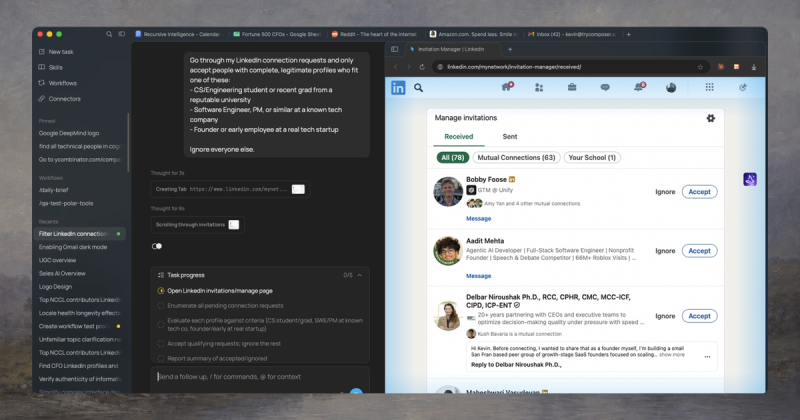Expand show more in Delbar's message
Screen dimensions: 800x420
click(671, 355)
